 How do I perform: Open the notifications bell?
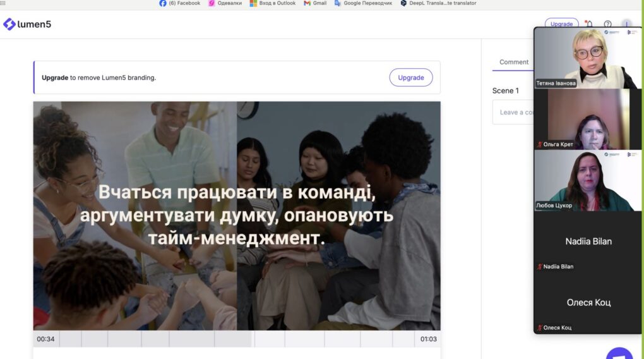coord(589,25)
